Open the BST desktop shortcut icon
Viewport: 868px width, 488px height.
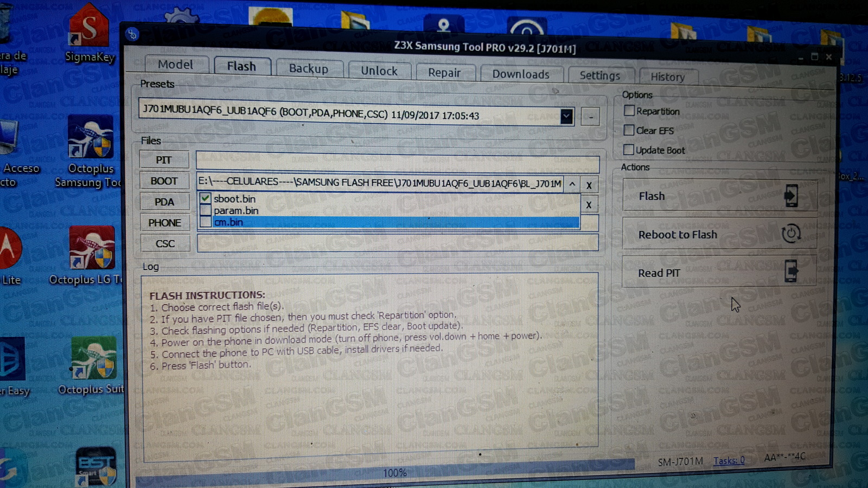[95, 466]
